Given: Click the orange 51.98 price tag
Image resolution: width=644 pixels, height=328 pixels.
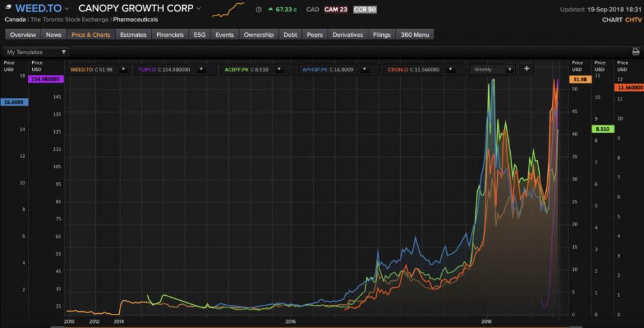Looking at the screenshot, I should click(x=580, y=79).
